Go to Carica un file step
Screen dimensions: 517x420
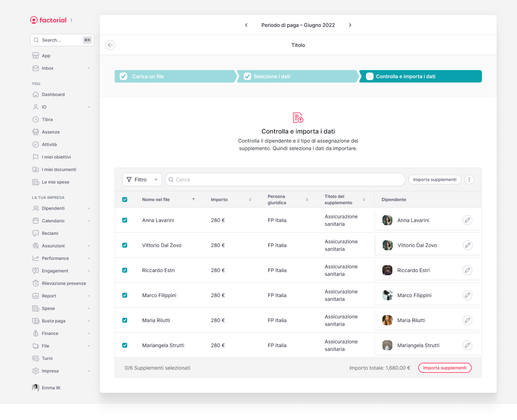click(175, 77)
